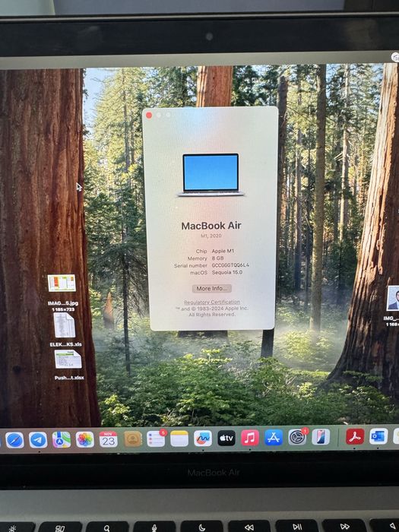Click the MacBook Air title text
The image size is (399, 532).
point(211,226)
